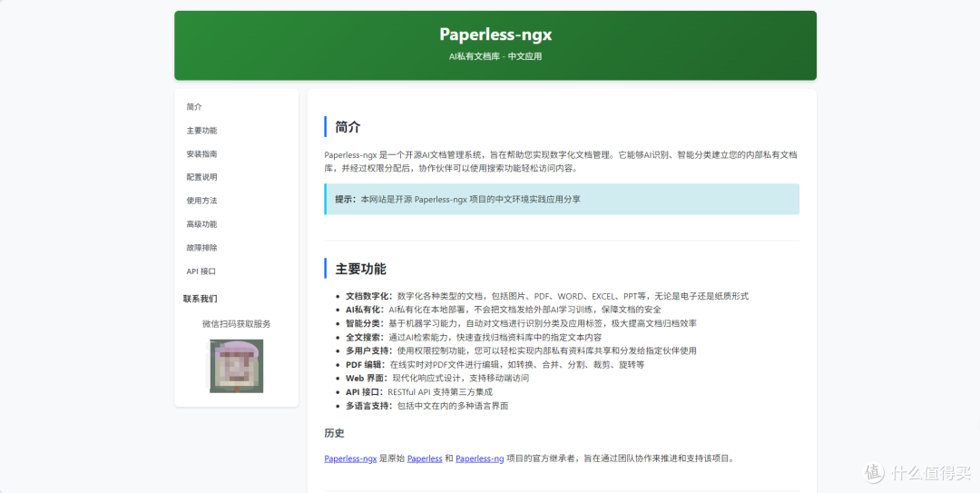Click the 多语言支持 feature bullet
This screenshot has height=493, width=980.
(x=426, y=406)
